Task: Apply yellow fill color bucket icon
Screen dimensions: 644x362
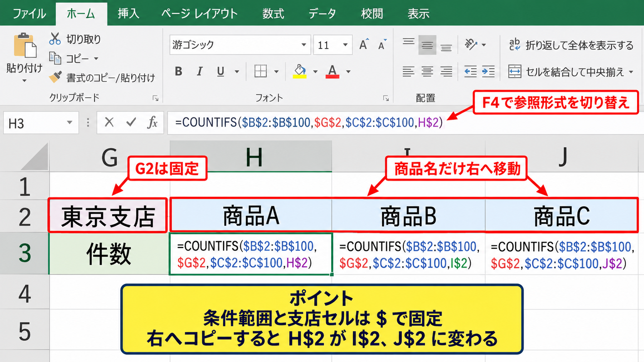Action: pyautogui.click(x=300, y=71)
